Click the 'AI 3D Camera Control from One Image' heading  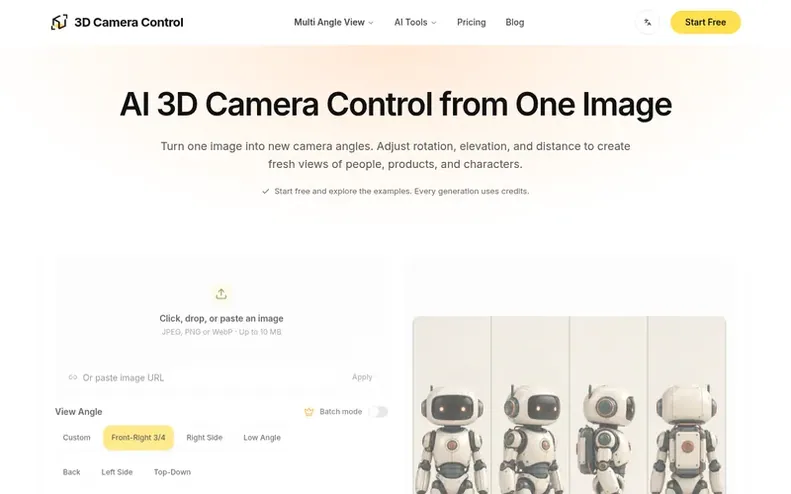(x=396, y=104)
